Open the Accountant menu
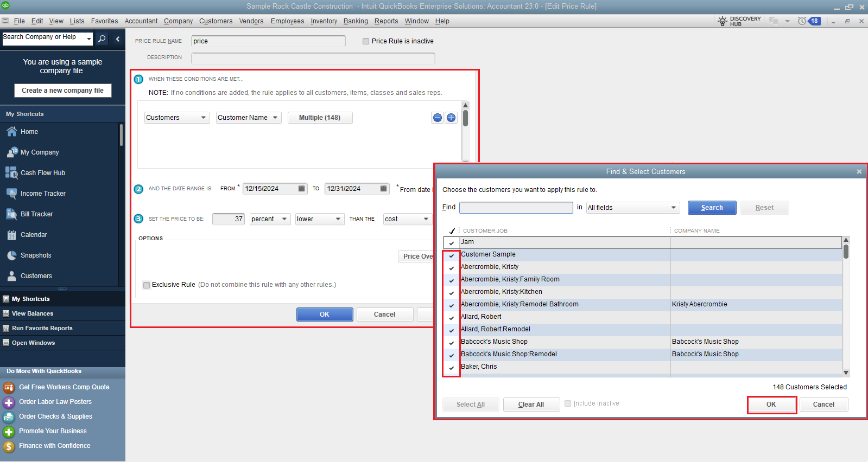 pos(141,21)
